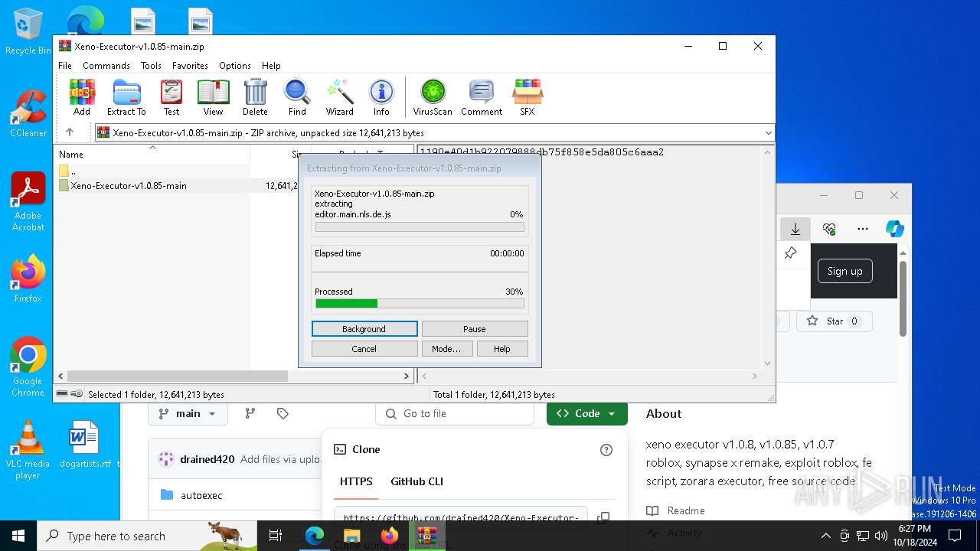
Task: Show hidden system tray icons chevron
Action: [825, 536]
